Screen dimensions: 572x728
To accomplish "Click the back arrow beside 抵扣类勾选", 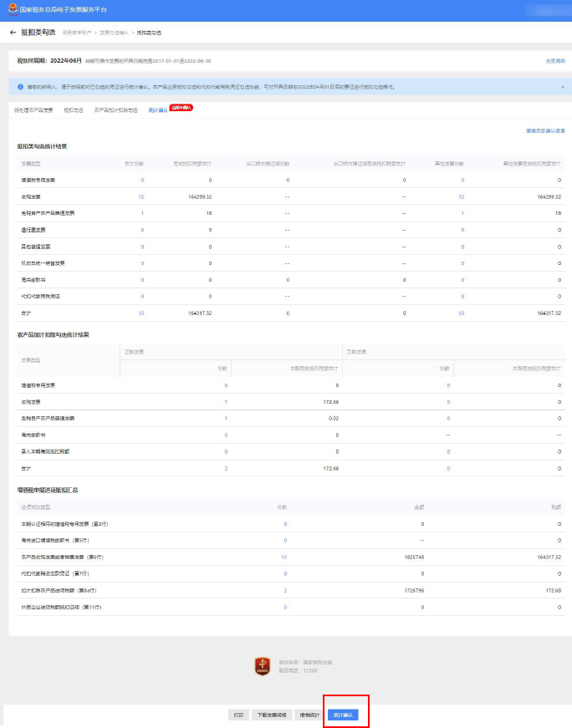I will (13, 33).
